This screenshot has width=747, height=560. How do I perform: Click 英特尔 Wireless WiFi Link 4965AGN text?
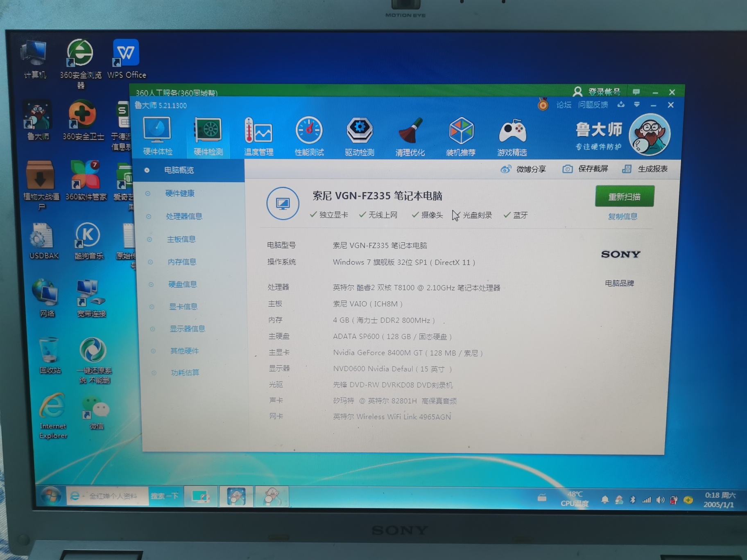pos(392,417)
